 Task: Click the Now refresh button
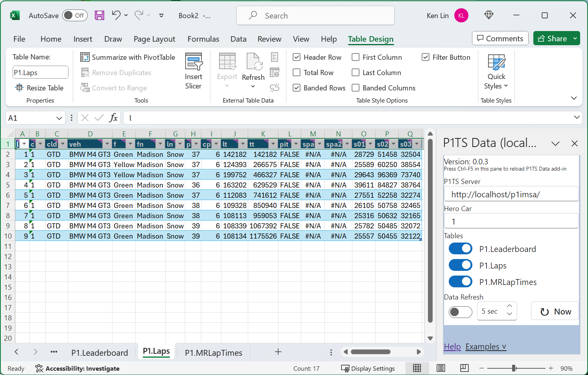click(555, 311)
